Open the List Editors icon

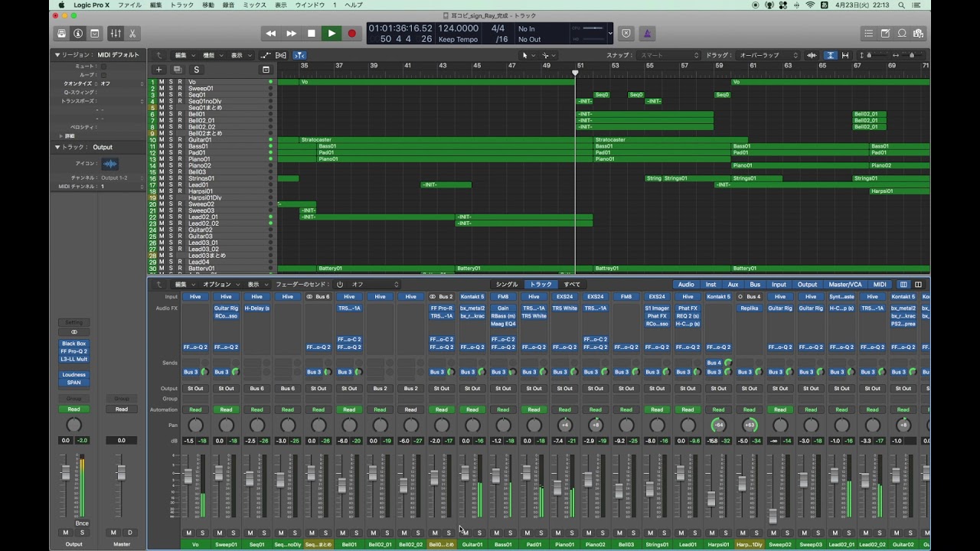[x=868, y=34]
